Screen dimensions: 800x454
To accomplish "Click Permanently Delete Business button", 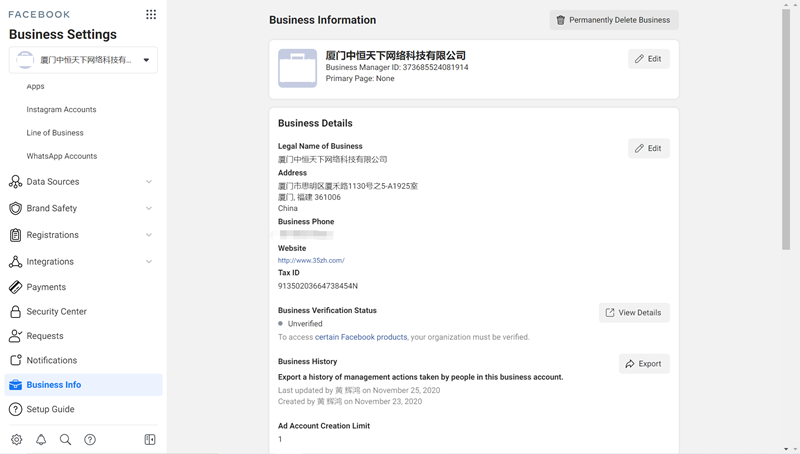I will pos(613,20).
